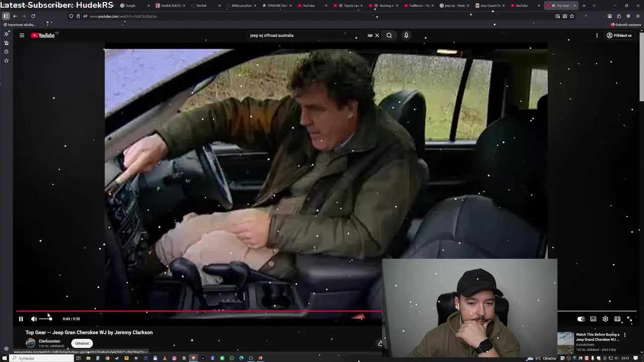The height and width of the screenshot is (362, 644).
Task: Open the site lock information icon
Action: [78, 16]
